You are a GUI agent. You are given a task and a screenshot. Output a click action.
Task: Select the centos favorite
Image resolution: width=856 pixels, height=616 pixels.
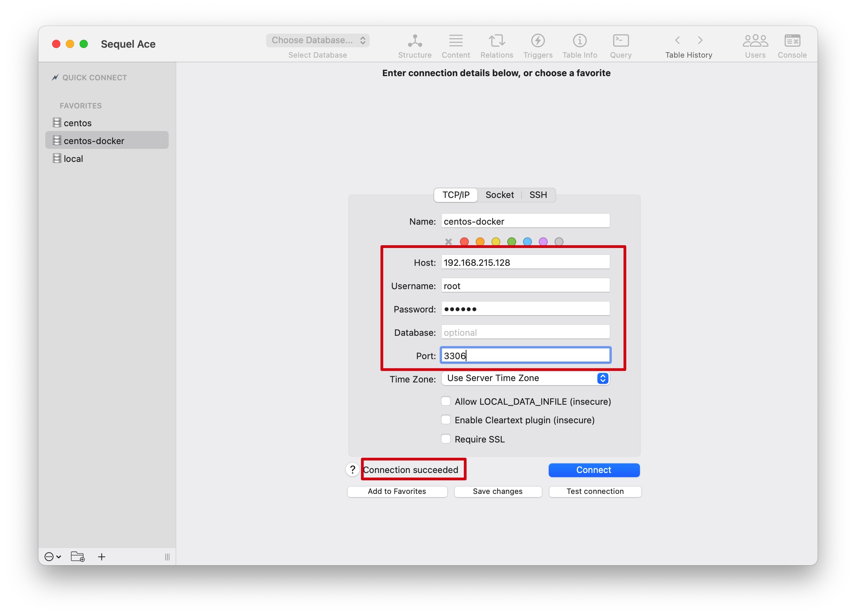pyautogui.click(x=107, y=123)
